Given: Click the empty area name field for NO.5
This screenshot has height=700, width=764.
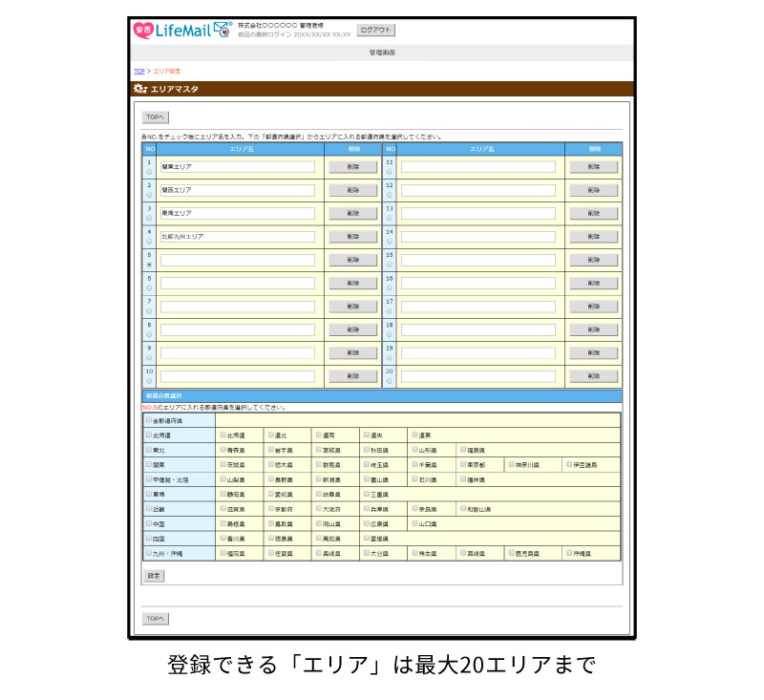Looking at the screenshot, I should click(x=239, y=261).
